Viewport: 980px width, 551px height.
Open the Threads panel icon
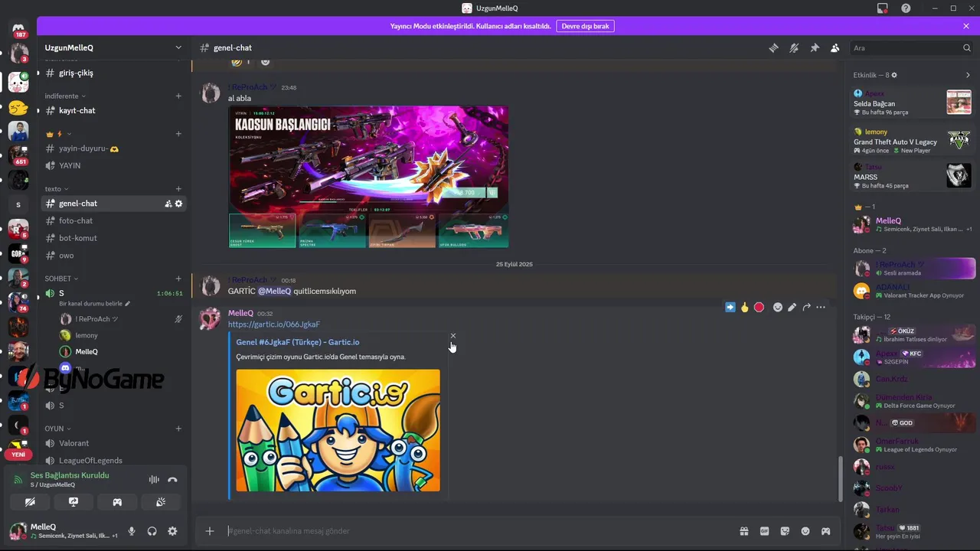pos(773,47)
